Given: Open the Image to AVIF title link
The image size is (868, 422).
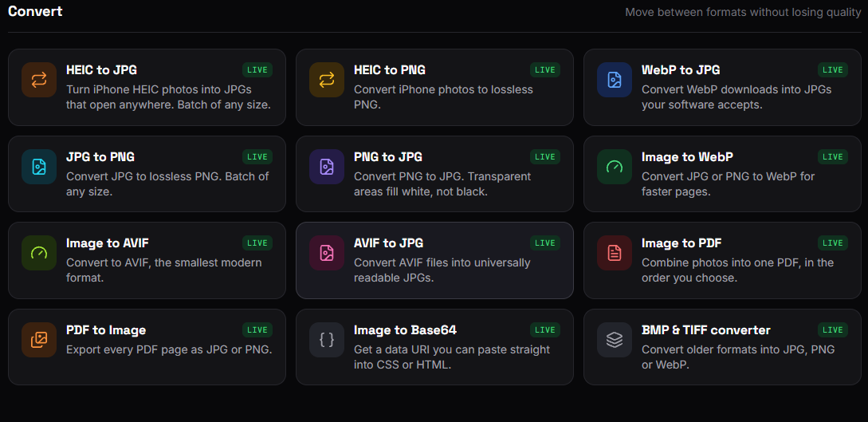Looking at the screenshot, I should [x=108, y=243].
